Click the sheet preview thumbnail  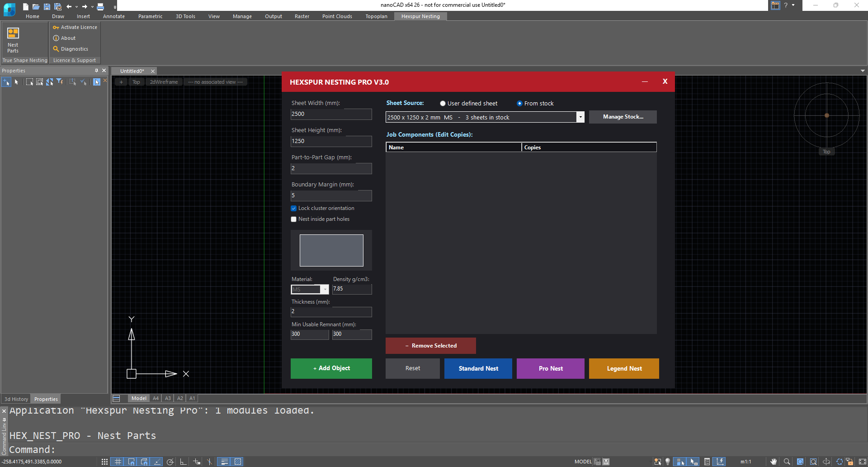[x=331, y=250]
